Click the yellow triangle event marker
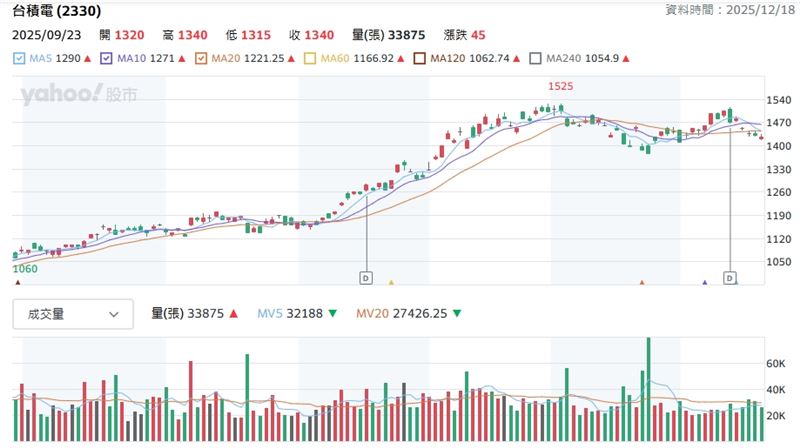This screenshot has height=448, width=800. tap(391, 283)
